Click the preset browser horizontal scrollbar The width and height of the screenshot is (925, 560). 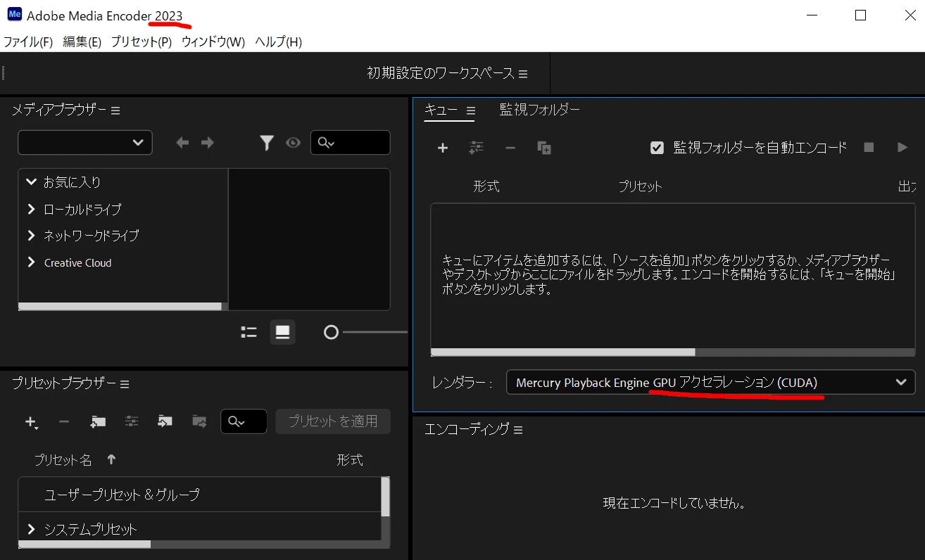point(84,544)
